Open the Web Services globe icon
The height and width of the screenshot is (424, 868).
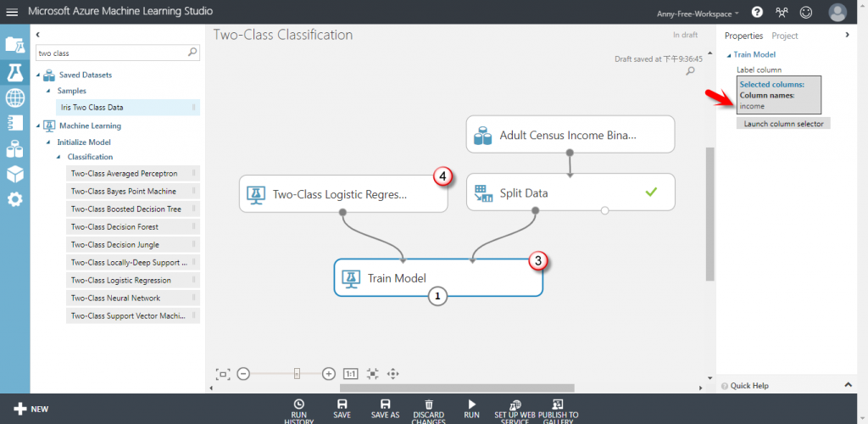click(15, 98)
